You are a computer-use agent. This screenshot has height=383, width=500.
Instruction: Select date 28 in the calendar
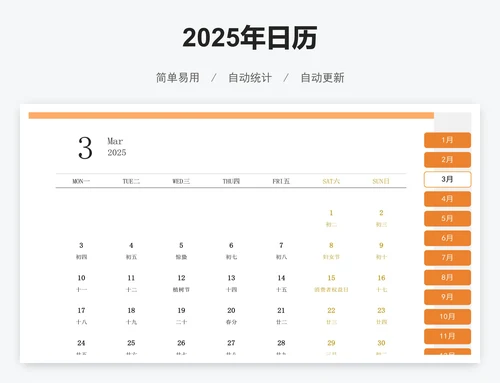pos(281,343)
